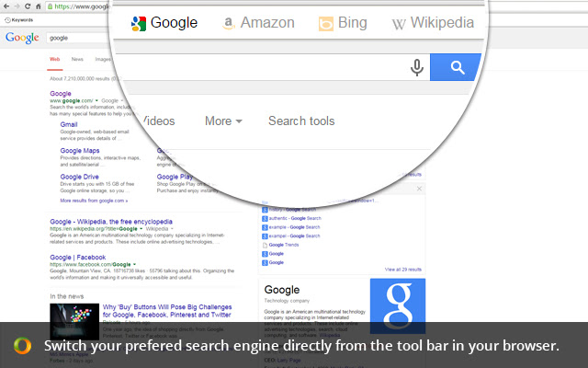Close the history panel with the X
Image resolution: width=588 pixels, height=368 pixels.
pyautogui.click(x=419, y=188)
